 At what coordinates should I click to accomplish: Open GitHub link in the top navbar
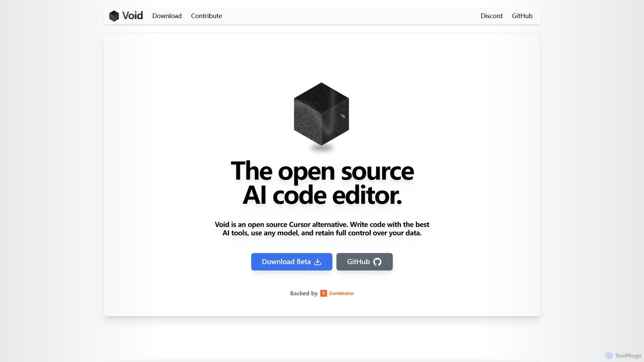pos(522,16)
